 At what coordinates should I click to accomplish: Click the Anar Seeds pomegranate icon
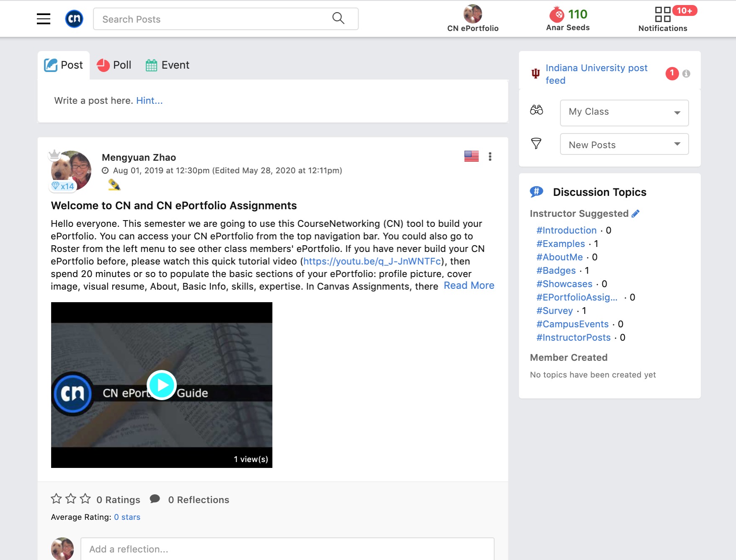pyautogui.click(x=557, y=14)
